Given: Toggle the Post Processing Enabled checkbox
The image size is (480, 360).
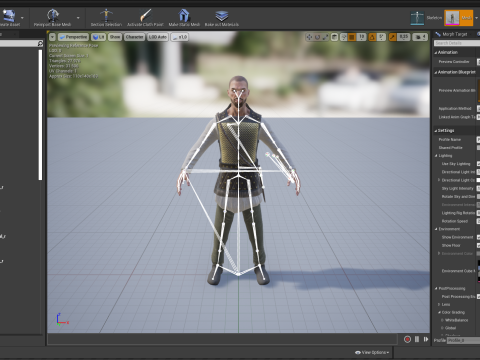Looking at the screenshot, I should [479, 296].
